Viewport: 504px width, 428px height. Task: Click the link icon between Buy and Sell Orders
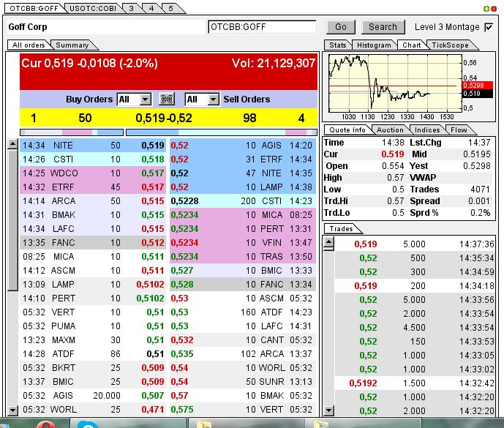click(x=167, y=99)
